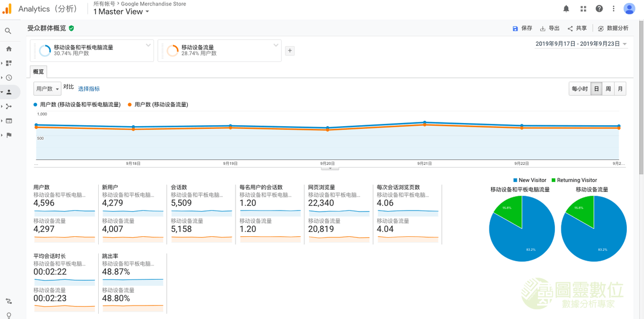644x319 pixels.
Task: Open Acquisition icon in sidebar
Action: click(x=9, y=106)
